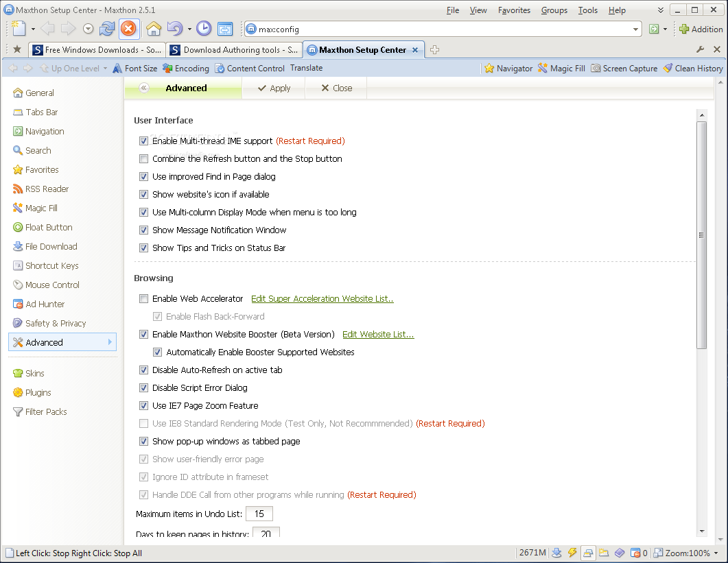Switch to Download Authoring tools tab
This screenshot has height=563, width=728.
pyautogui.click(x=234, y=49)
